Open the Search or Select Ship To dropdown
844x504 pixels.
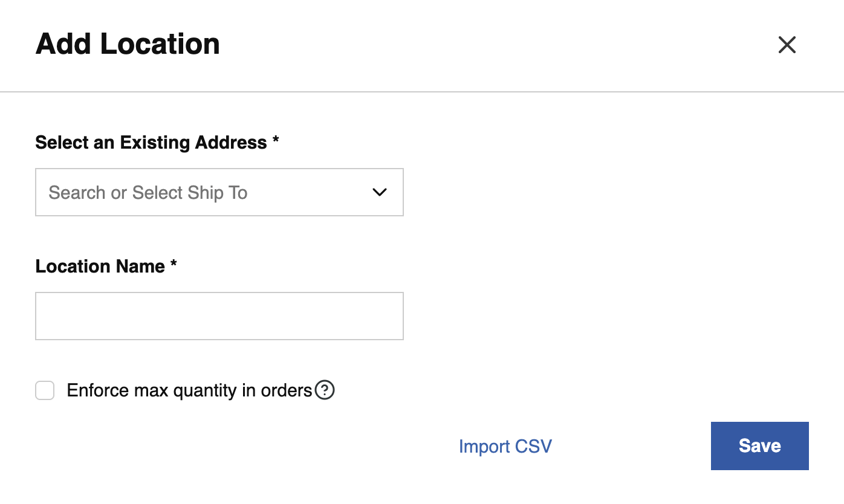[219, 192]
